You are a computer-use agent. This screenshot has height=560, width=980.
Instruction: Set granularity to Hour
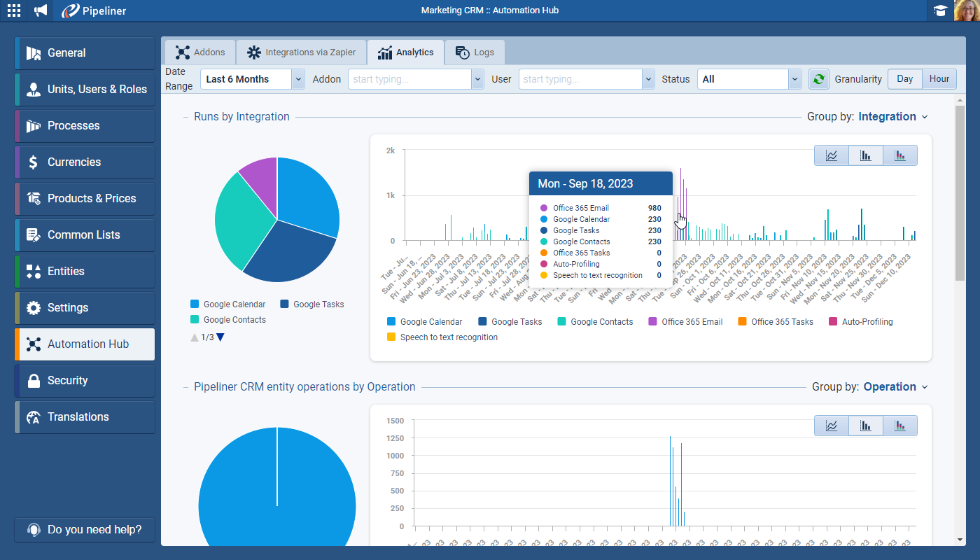(939, 79)
